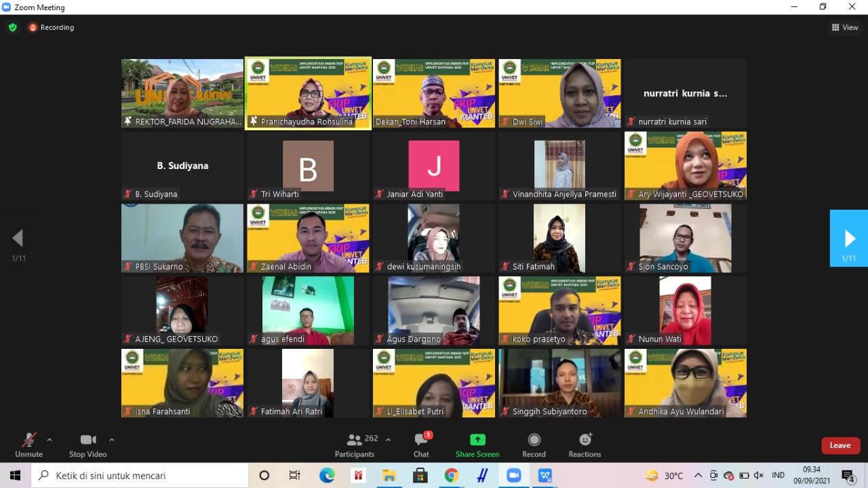
Task: Open the Participants panel
Action: point(354,445)
